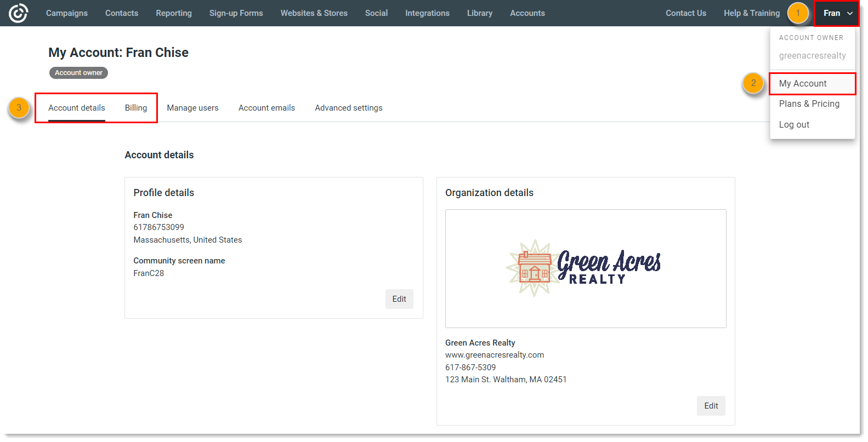Open the Campaigns menu
The width and height of the screenshot is (868, 442).
67,13
